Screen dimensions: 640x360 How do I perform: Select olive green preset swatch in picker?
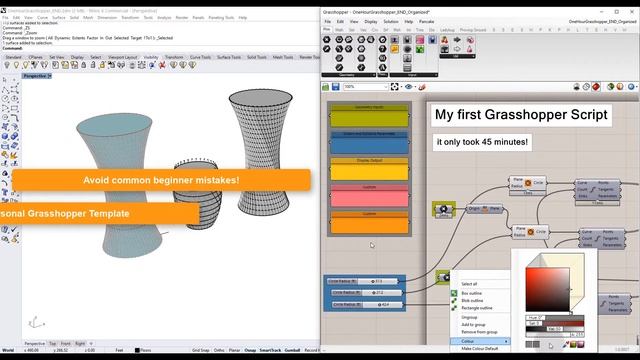[573, 344]
